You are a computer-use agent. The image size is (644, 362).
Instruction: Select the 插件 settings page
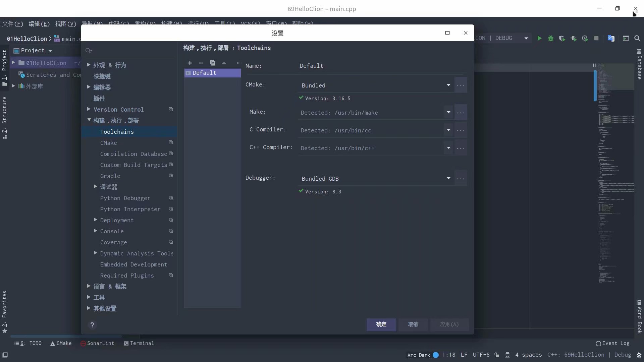[x=129, y=98]
